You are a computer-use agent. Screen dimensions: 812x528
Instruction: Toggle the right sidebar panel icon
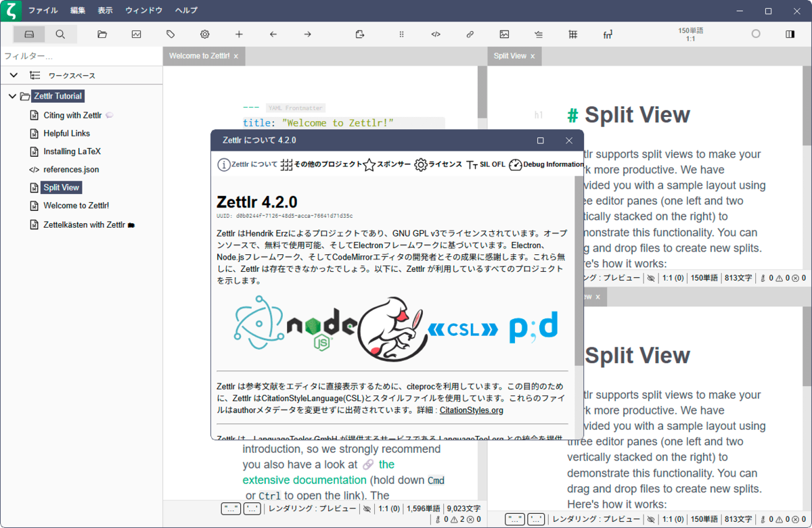click(x=790, y=34)
